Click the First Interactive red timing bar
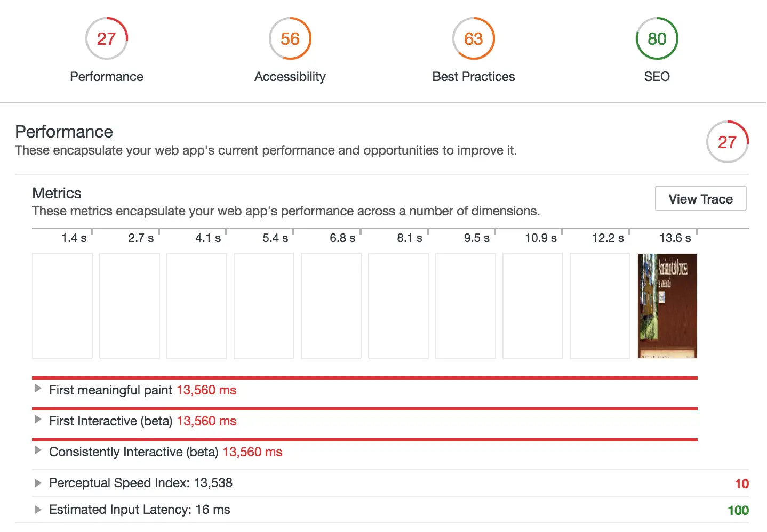Viewport: 767px width, 532px height. click(365, 409)
